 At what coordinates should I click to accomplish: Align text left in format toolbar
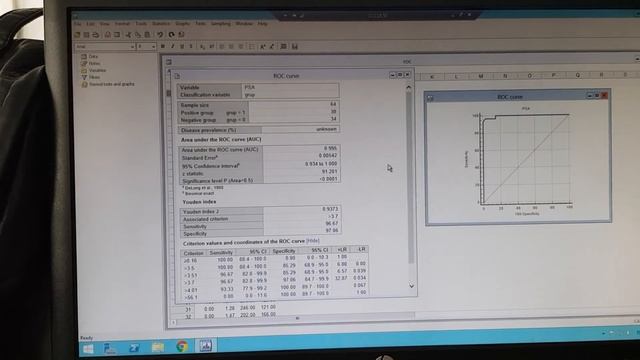point(222,47)
